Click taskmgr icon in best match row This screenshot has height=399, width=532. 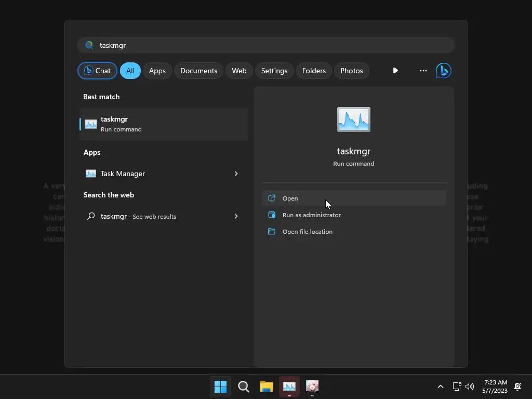(90, 124)
